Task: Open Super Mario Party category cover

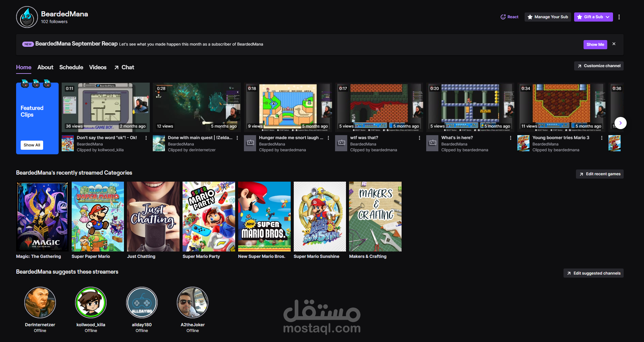Action: point(209,217)
